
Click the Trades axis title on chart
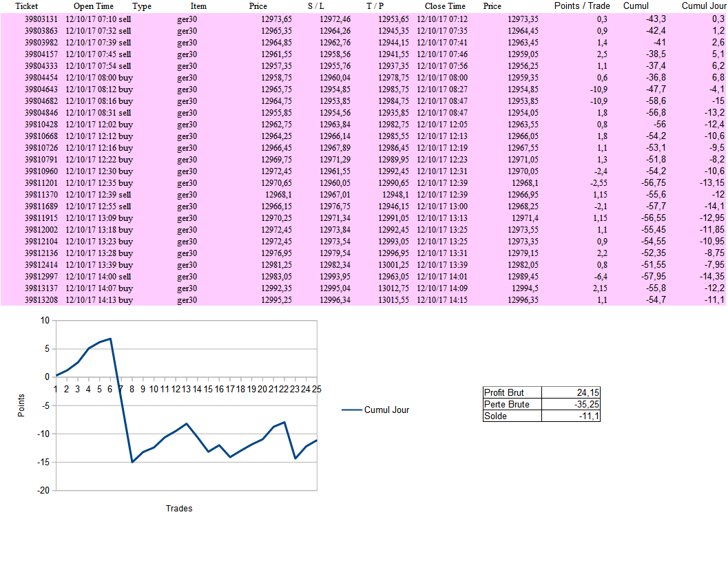(x=179, y=508)
